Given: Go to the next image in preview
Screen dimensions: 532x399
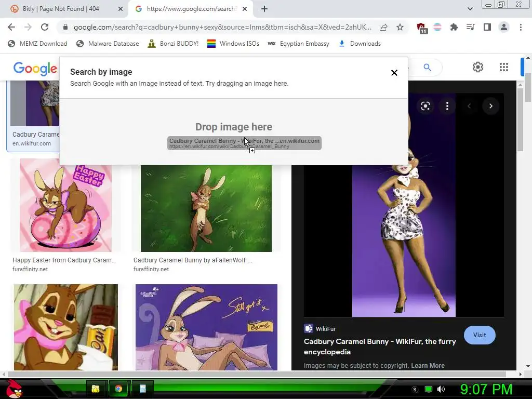Looking at the screenshot, I should 490,106.
